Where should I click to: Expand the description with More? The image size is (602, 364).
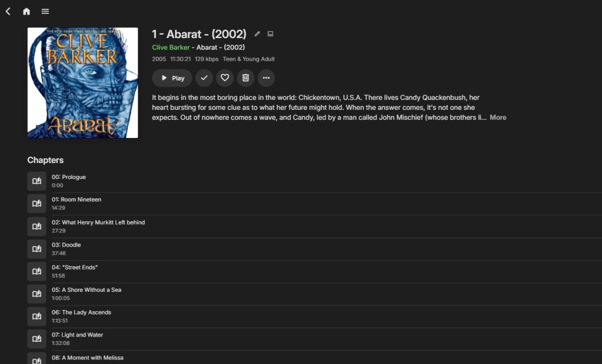click(498, 117)
